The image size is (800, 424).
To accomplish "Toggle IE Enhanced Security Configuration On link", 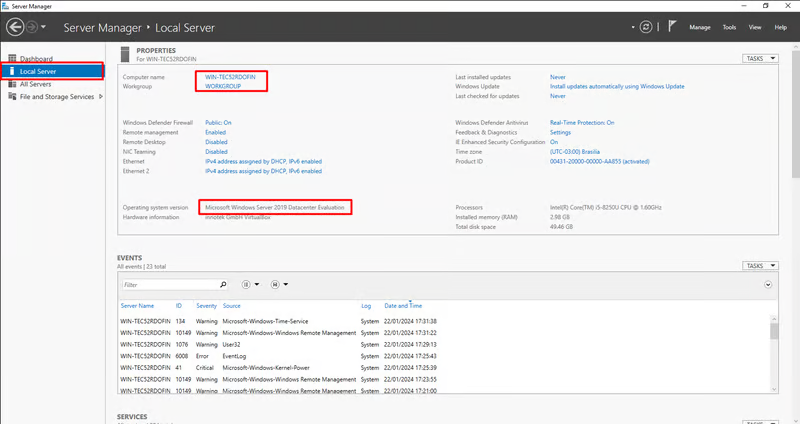I will click(554, 142).
